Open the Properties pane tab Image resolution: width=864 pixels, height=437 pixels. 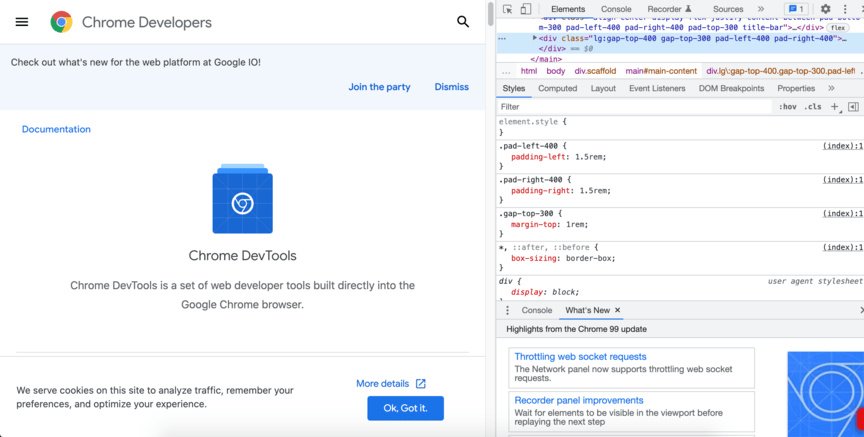pos(796,88)
